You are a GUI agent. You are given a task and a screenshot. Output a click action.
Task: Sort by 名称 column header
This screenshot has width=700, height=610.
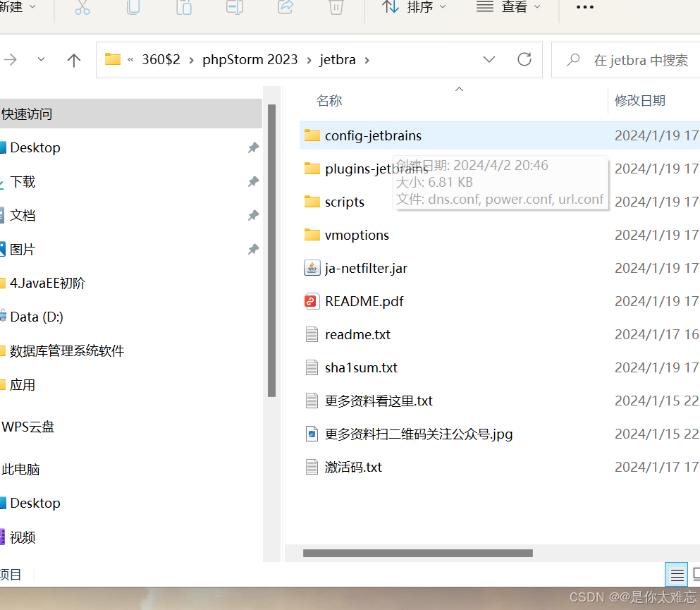(329, 100)
